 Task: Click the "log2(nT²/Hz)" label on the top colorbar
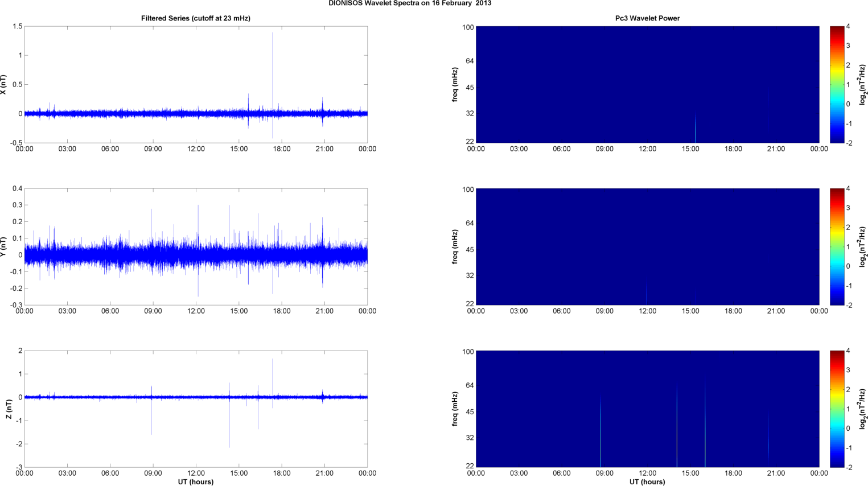[862, 85]
